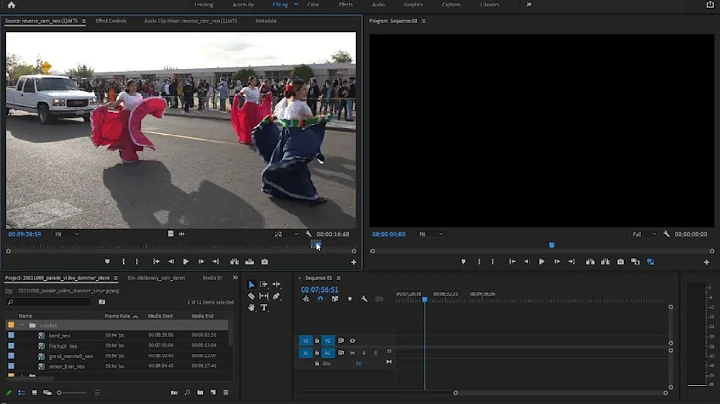Open Project panel hamburger menu
Viewport: 720px width, 404px height.
pos(116,278)
